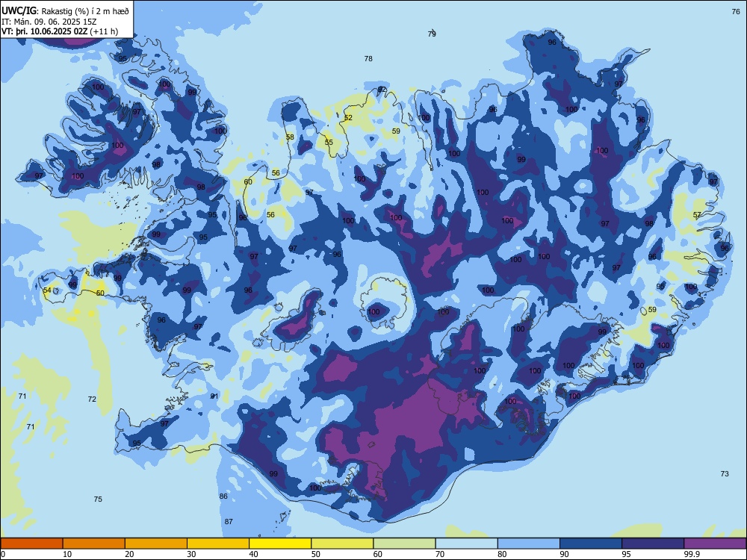Click the humidity value '58' on the map
This screenshot has height=560, width=747.
[x=290, y=137]
